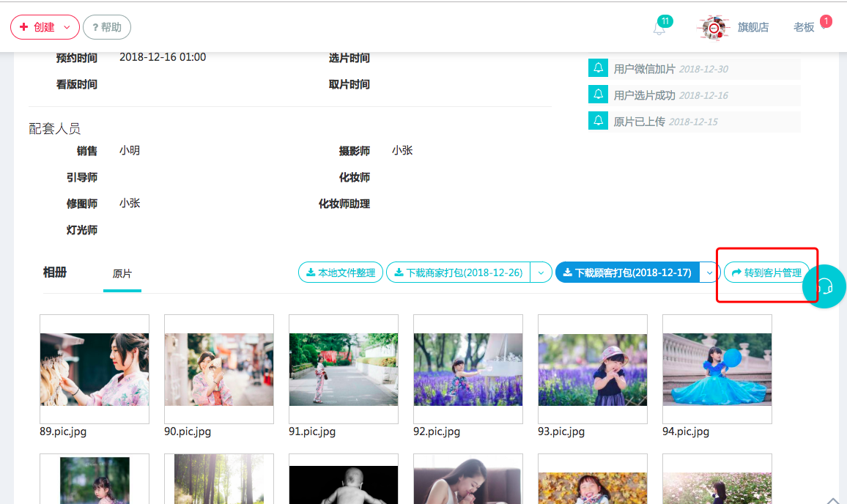Click the 帮助 help button
This screenshot has height=504, width=847.
(x=107, y=27)
